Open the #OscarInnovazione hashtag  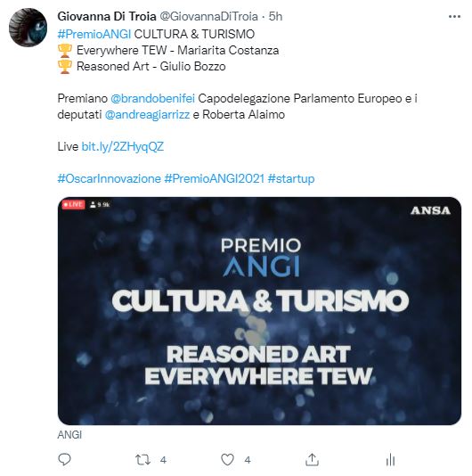[110, 178]
